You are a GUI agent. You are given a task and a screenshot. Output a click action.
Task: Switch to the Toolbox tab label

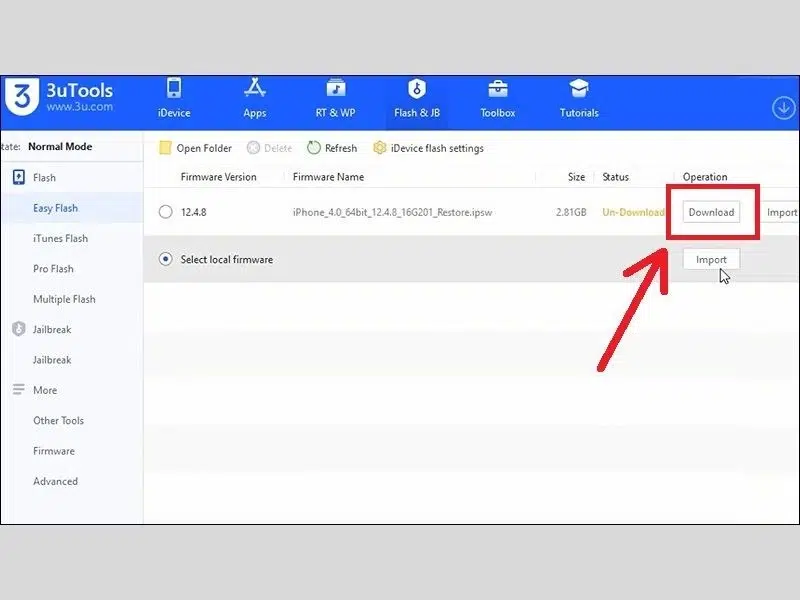(x=497, y=113)
